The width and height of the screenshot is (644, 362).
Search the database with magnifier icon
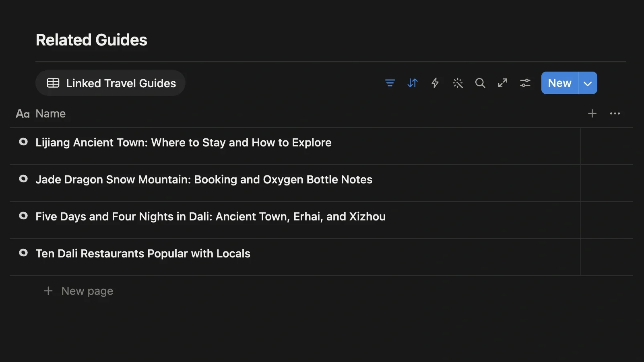click(480, 83)
